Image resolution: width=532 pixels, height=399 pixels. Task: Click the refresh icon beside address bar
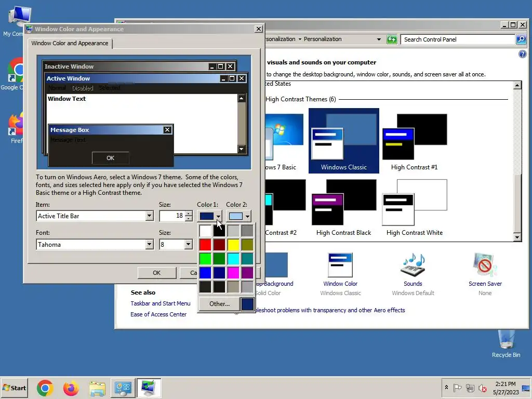(392, 39)
